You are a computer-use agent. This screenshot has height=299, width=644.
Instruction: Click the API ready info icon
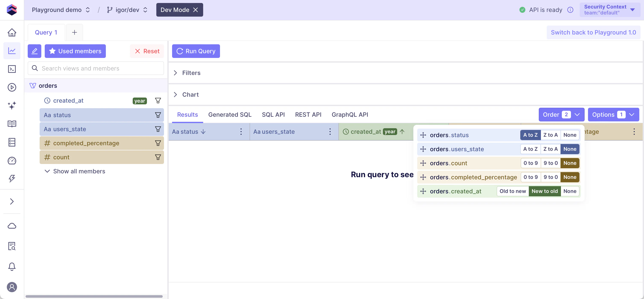click(x=570, y=10)
